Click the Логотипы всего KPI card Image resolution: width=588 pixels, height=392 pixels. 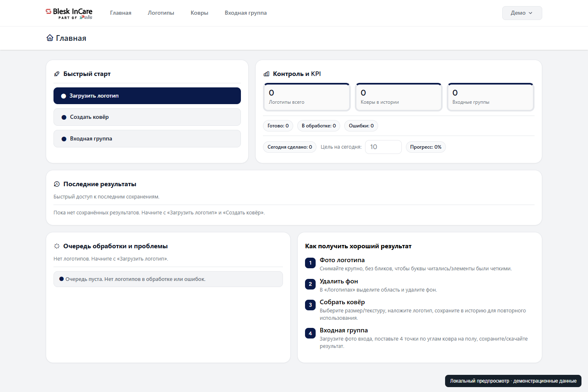coord(307,97)
